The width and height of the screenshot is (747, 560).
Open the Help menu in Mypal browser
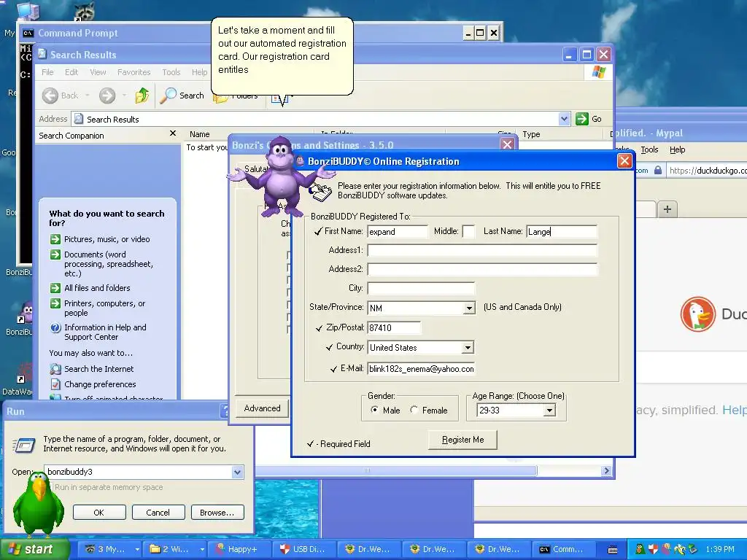pos(677,149)
